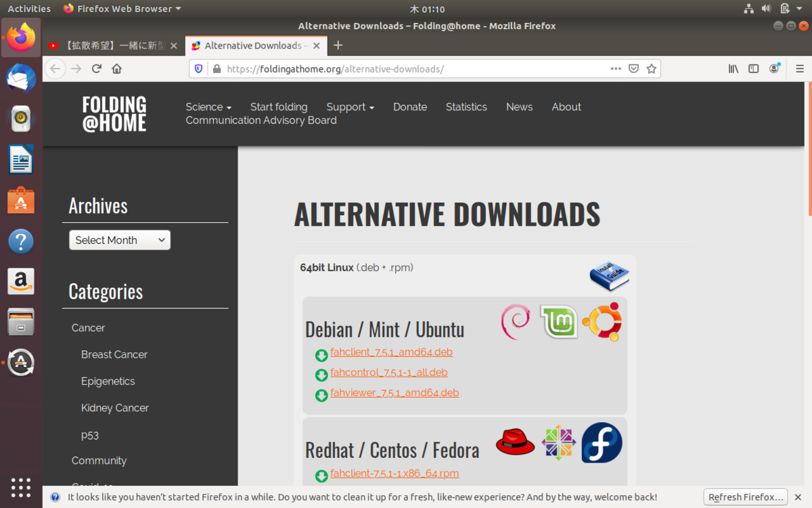Open Ubuntu Software from the dock
The image size is (812, 508).
[x=21, y=200]
